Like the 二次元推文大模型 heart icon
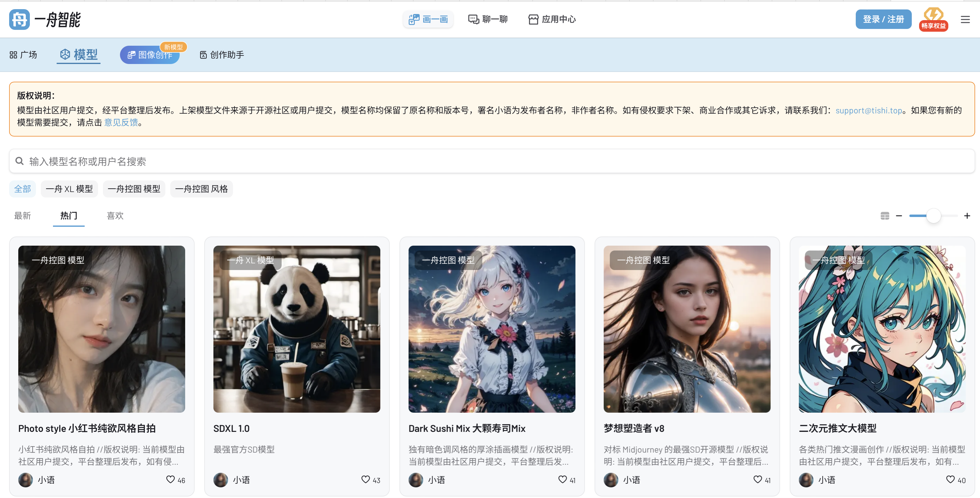Image resolution: width=980 pixels, height=498 pixels. pos(950,479)
